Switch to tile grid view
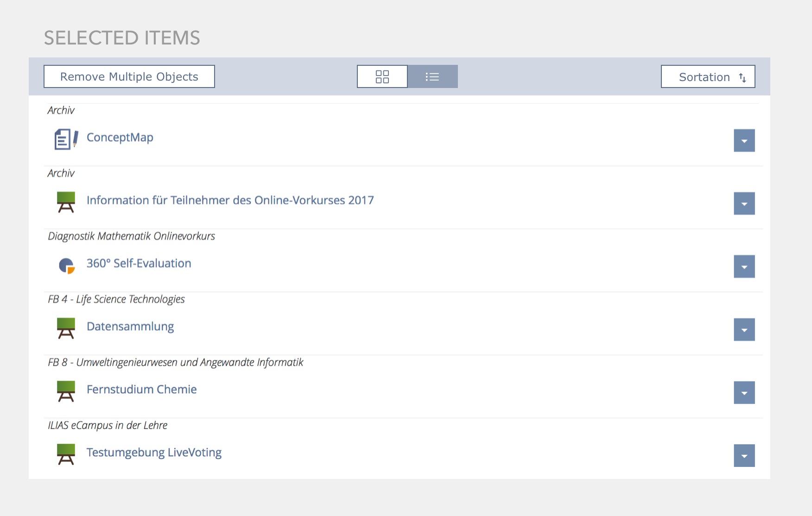The image size is (812, 516). [382, 76]
